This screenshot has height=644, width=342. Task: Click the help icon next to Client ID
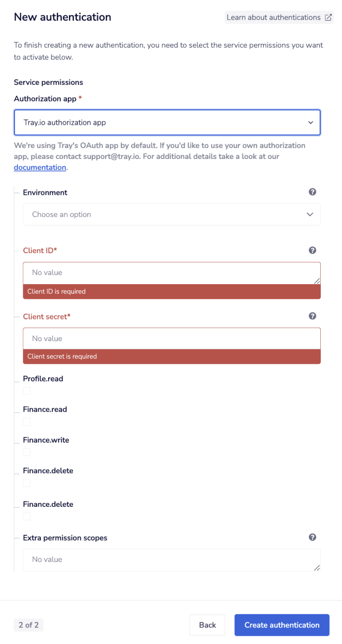[x=312, y=250]
